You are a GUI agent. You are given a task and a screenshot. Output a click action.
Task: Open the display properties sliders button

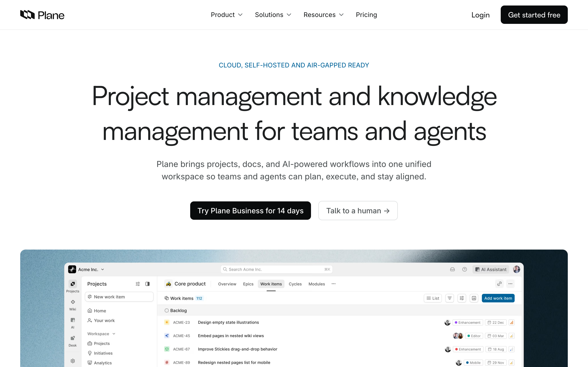click(x=462, y=298)
